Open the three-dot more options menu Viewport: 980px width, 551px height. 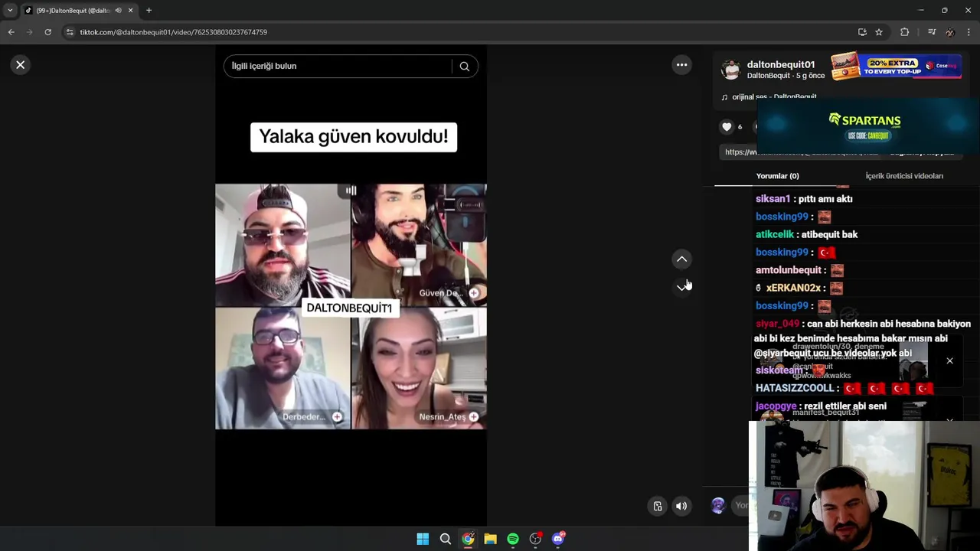click(681, 65)
